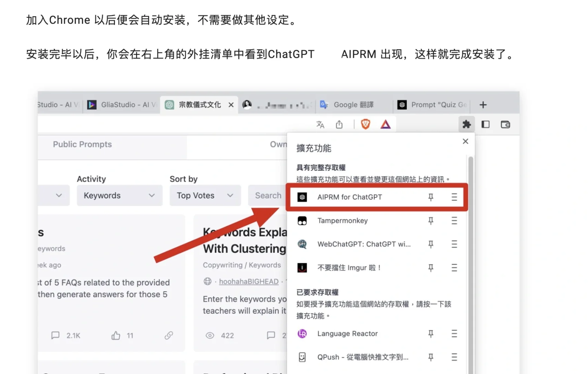The width and height of the screenshot is (588, 374).
Task: Select the Language Reactor extension entry
Action: [x=377, y=333]
